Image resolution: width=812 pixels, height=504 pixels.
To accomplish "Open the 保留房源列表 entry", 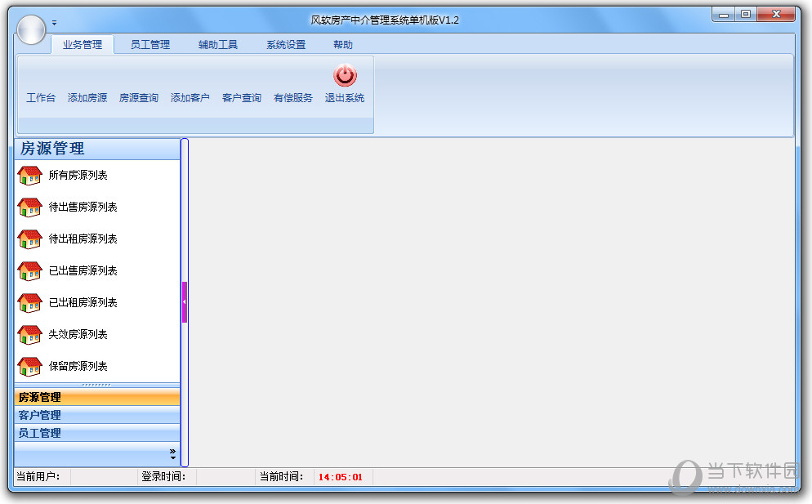I will [x=78, y=366].
